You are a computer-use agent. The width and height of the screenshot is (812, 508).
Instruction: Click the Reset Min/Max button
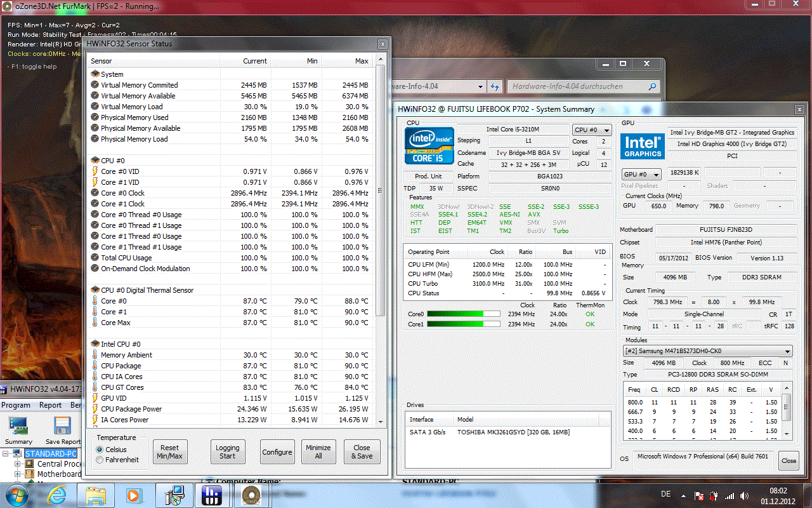(x=170, y=452)
